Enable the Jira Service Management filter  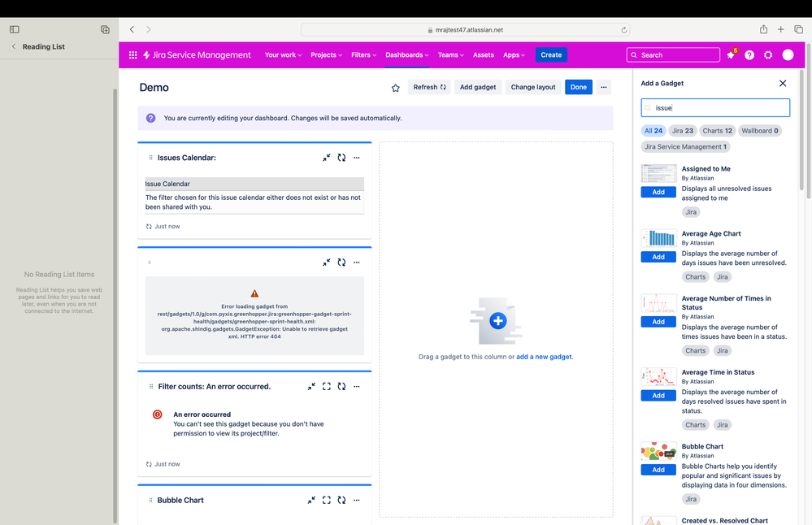tap(688, 146)
